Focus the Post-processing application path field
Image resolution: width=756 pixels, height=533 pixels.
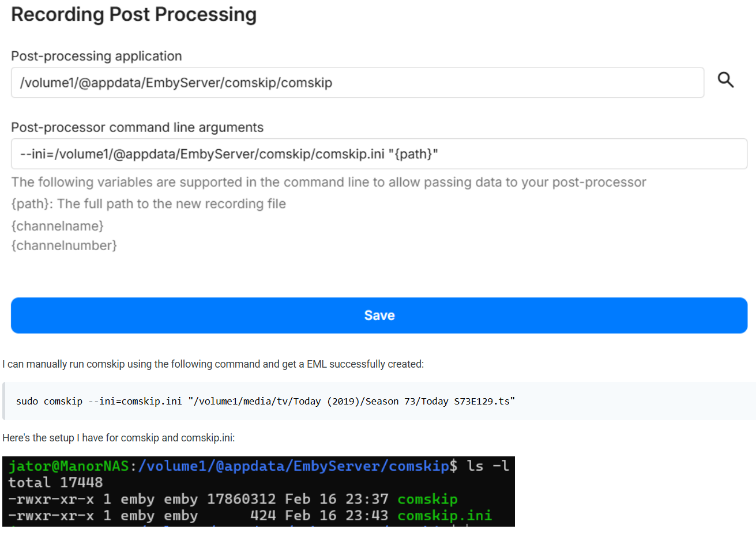coord(357,83)
